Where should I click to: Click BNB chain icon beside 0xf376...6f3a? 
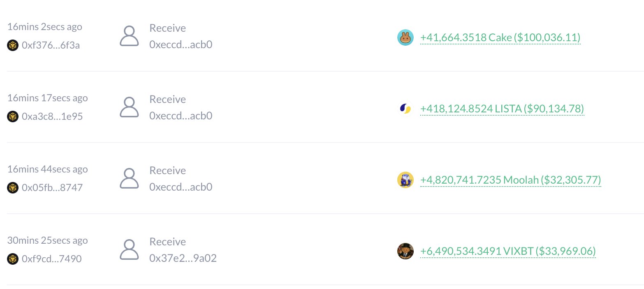[13, 45]
